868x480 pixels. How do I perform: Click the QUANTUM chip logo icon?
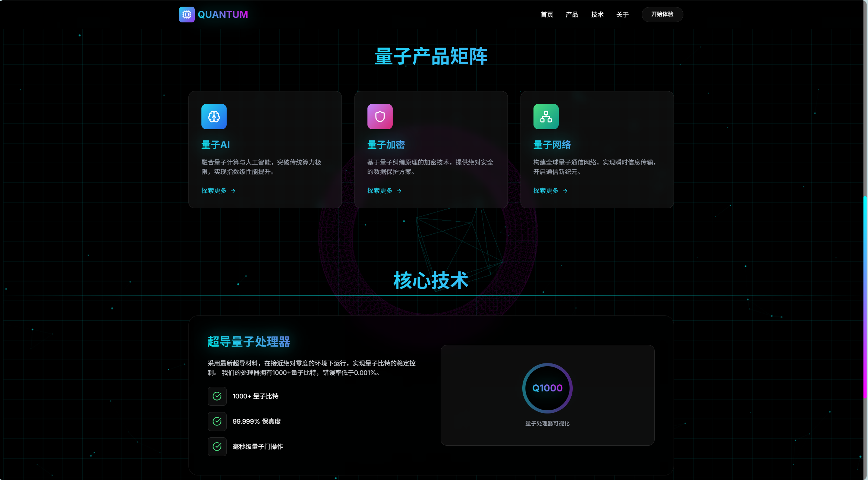coord(187,14)
